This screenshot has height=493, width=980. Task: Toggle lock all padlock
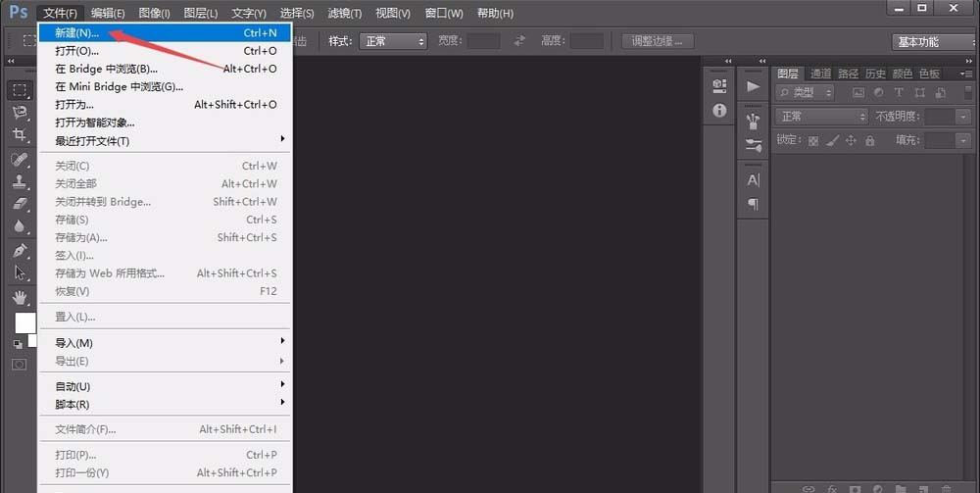tap(869, 140)
